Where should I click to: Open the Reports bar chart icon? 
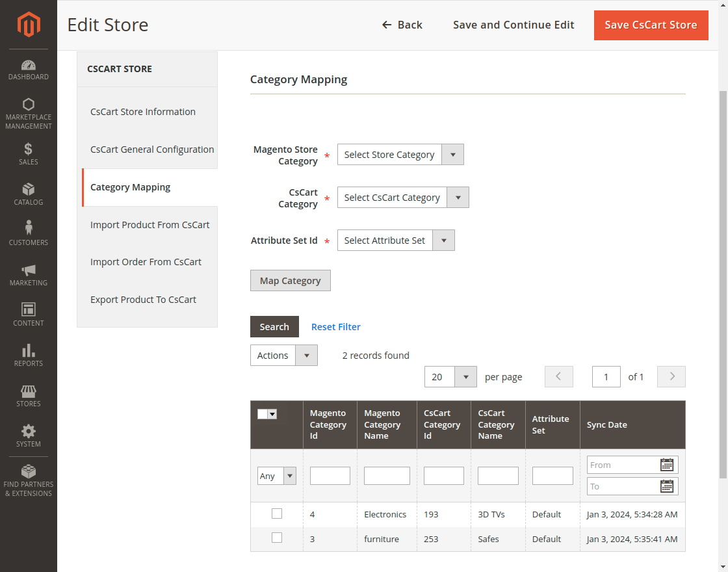point(29,351)
